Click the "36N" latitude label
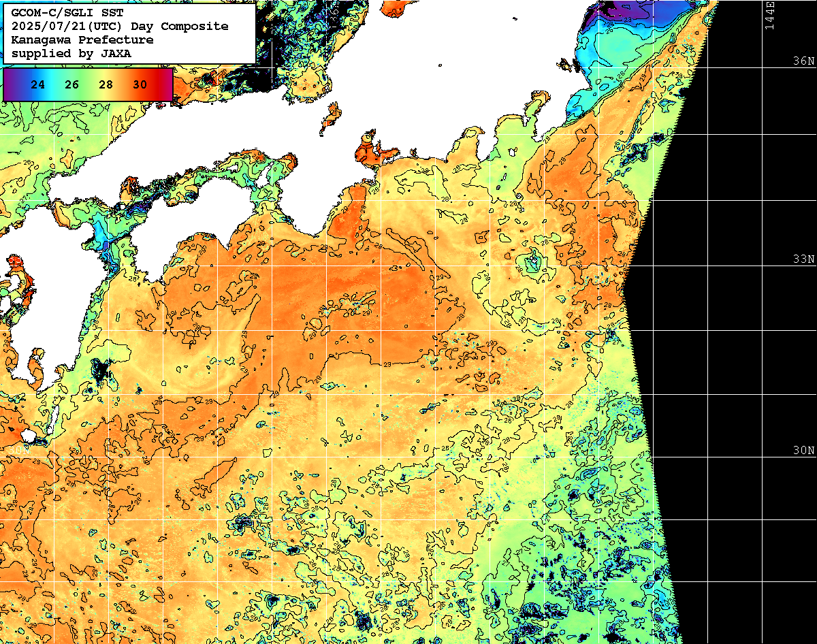The image size is (817, 644). [803, 61]
